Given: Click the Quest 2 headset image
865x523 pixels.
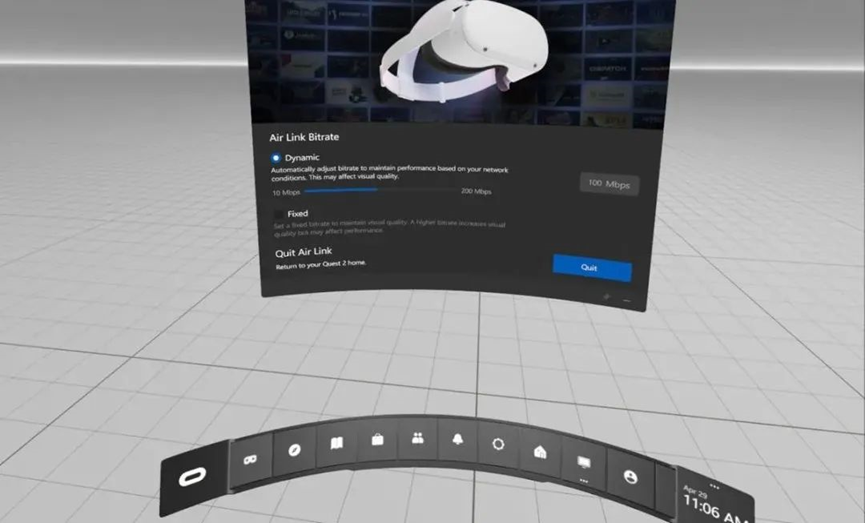Looking at the screenshot, I should point(464,51).
